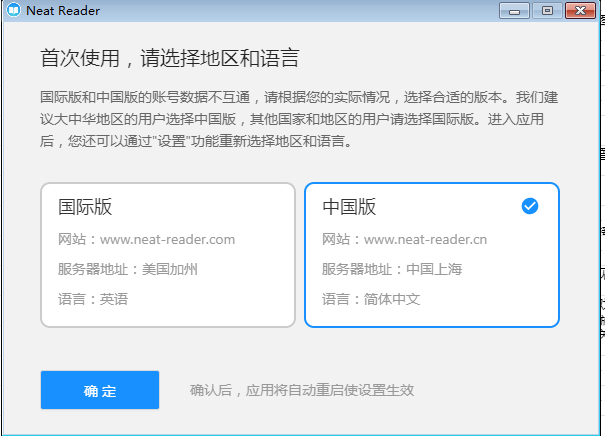Select the 国际版 region option card

click(168, 255)
